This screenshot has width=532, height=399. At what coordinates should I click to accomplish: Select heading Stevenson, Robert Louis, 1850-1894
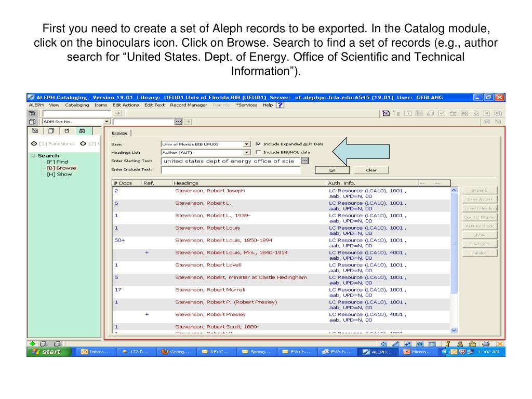(223, 240)
